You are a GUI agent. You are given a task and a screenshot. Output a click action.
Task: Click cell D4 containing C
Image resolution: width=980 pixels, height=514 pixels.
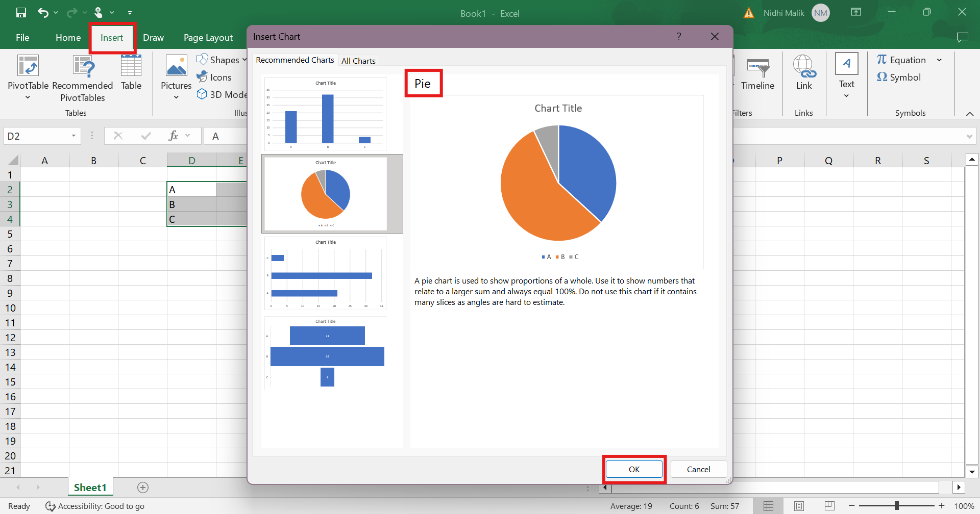click(x=191, y=219)
